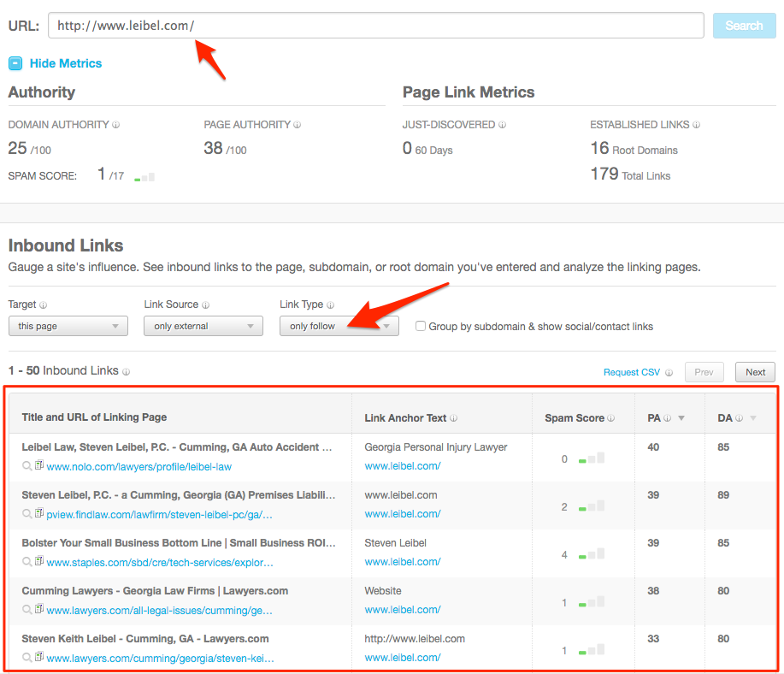
Task: Open page details icon next to the steven-kei lawyers.com link
Action: [39, 657]
